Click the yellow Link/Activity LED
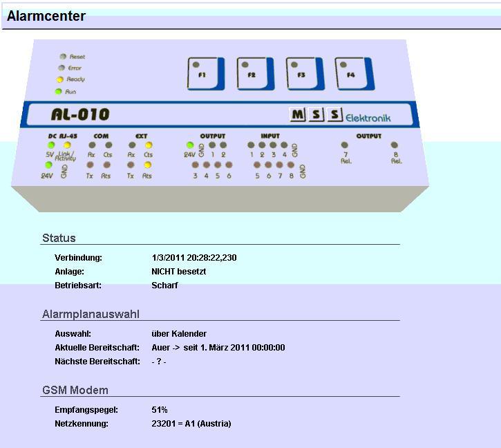Viewport: 501px width, 448px height. 67,145
